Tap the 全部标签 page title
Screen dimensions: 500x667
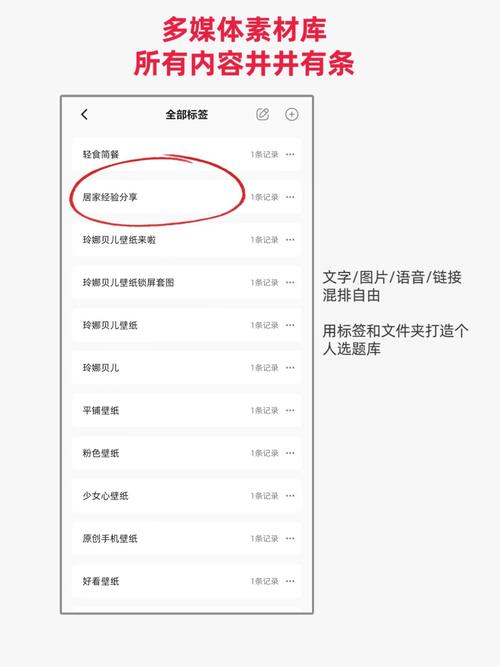click(186, 114)
